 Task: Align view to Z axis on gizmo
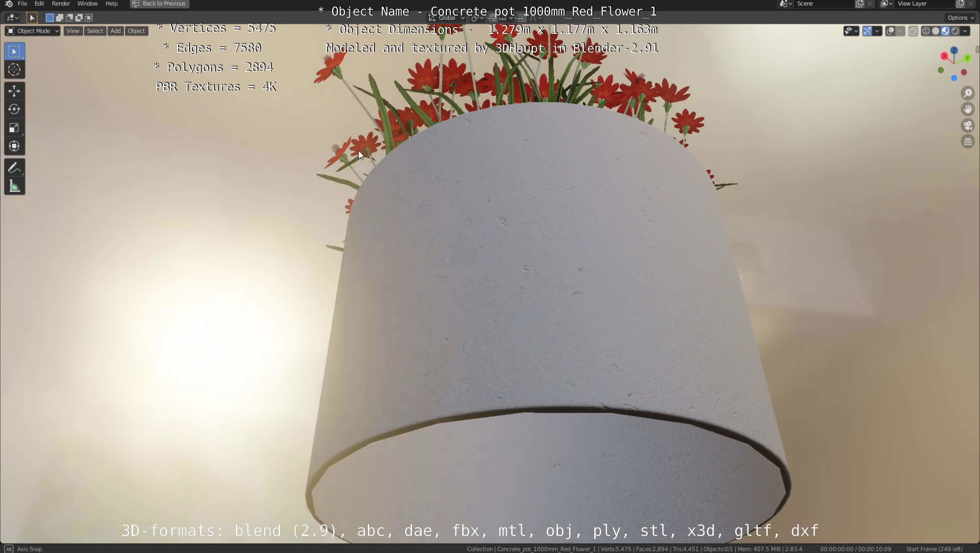(954, 50)
